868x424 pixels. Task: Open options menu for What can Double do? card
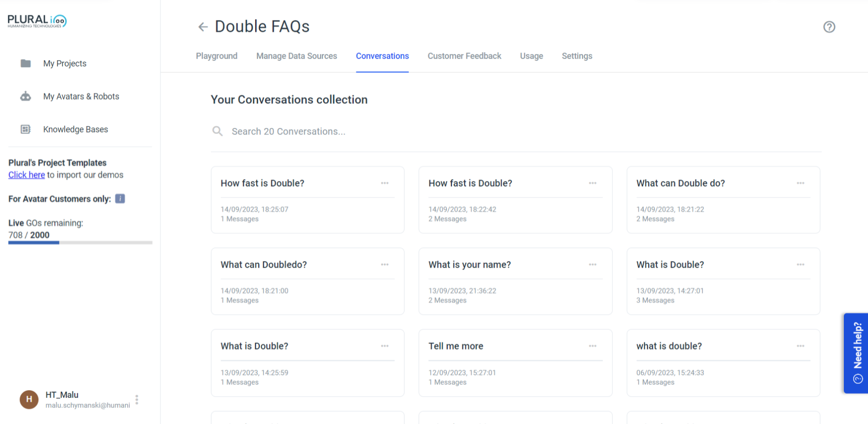coord(800,183)
